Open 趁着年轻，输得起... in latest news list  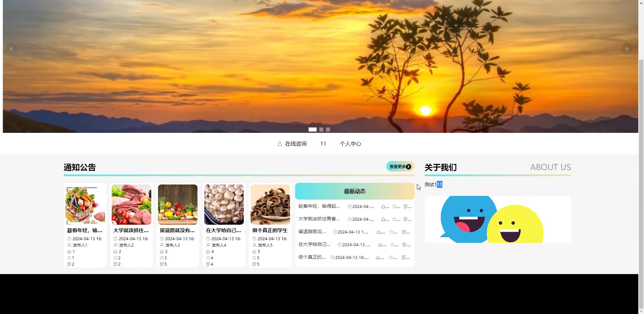point(319,206)
